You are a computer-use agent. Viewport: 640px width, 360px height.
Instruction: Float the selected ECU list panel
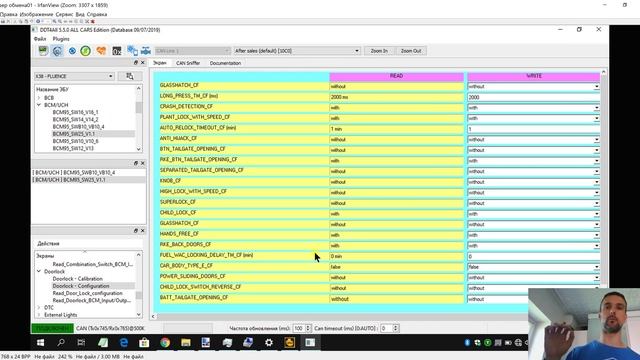136,163
